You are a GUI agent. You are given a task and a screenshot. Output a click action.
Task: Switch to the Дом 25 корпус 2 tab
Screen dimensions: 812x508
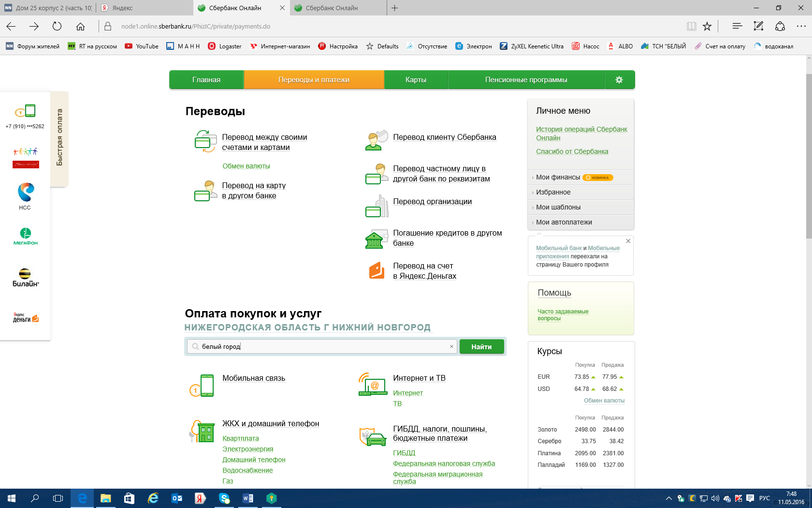coord(48,8)
